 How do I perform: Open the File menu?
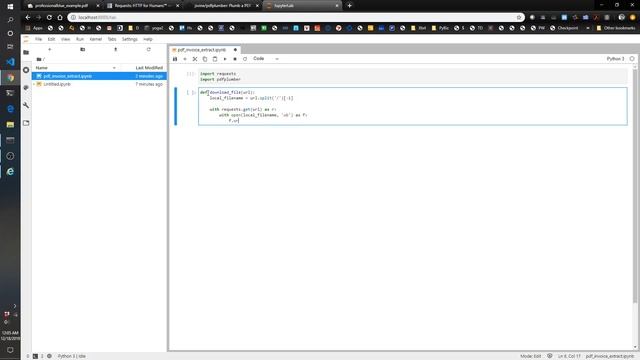click(x=38, y=39)
